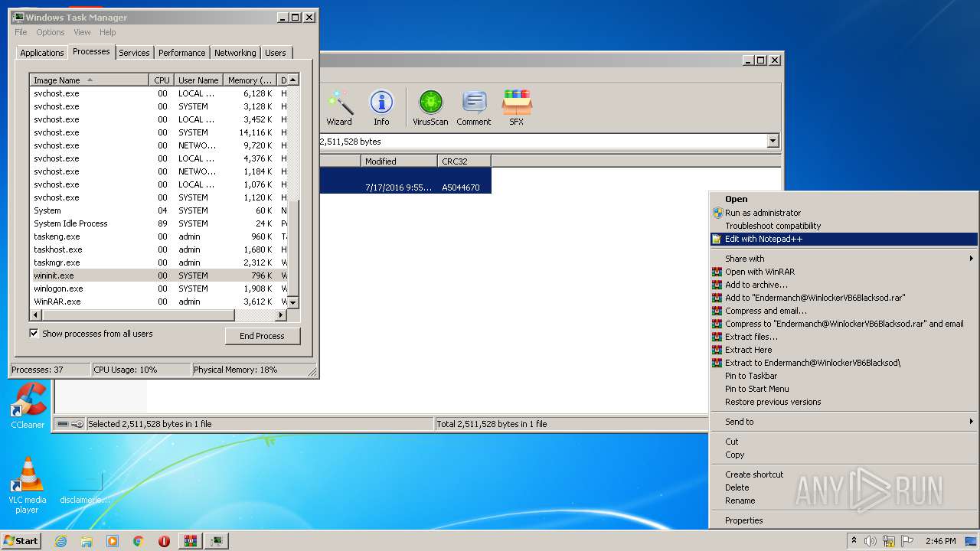Open the disclaimer file on the desktop

[85, 487]
